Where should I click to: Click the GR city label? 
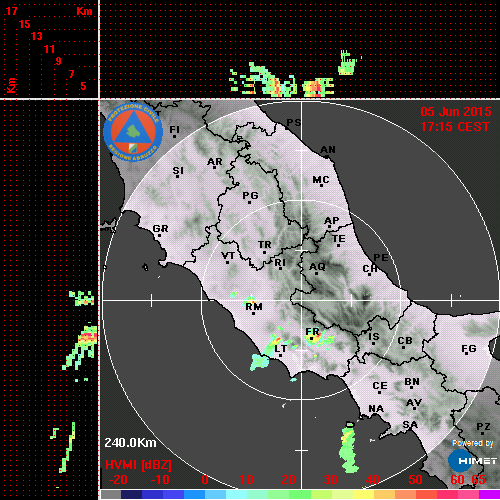point(160,229)
